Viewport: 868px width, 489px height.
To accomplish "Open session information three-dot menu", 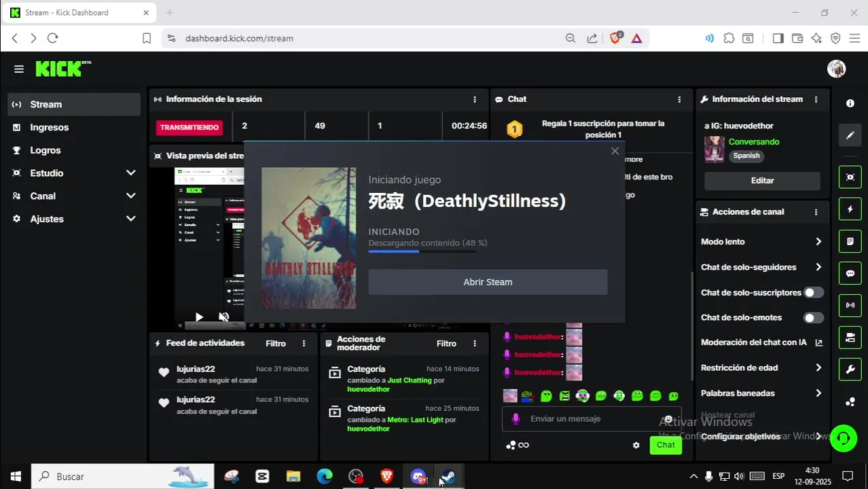I will (475, 99).
